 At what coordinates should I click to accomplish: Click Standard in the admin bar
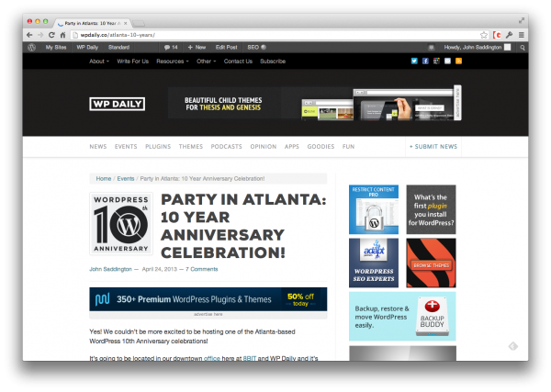click(x=118, y=47)
